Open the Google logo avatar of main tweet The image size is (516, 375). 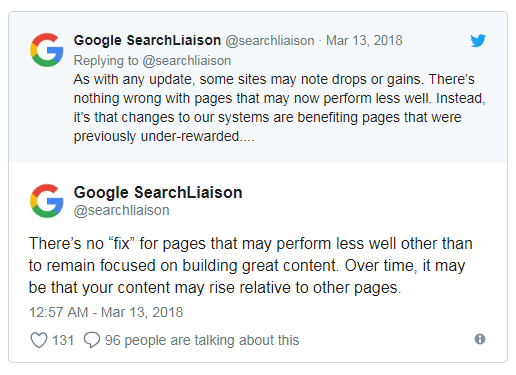pyautogui.click(x=47, y=201)
